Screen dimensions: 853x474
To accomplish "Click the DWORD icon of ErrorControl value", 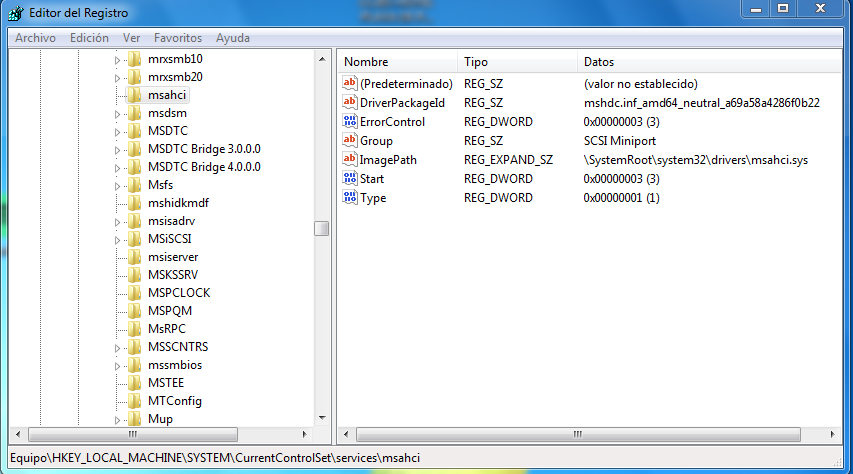I will tap(349, 121).
